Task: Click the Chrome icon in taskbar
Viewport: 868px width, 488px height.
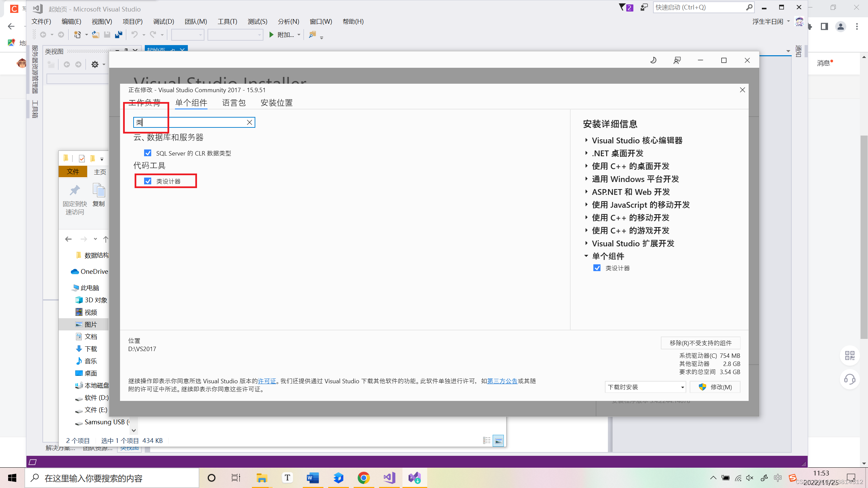Action: coord(363,478)
